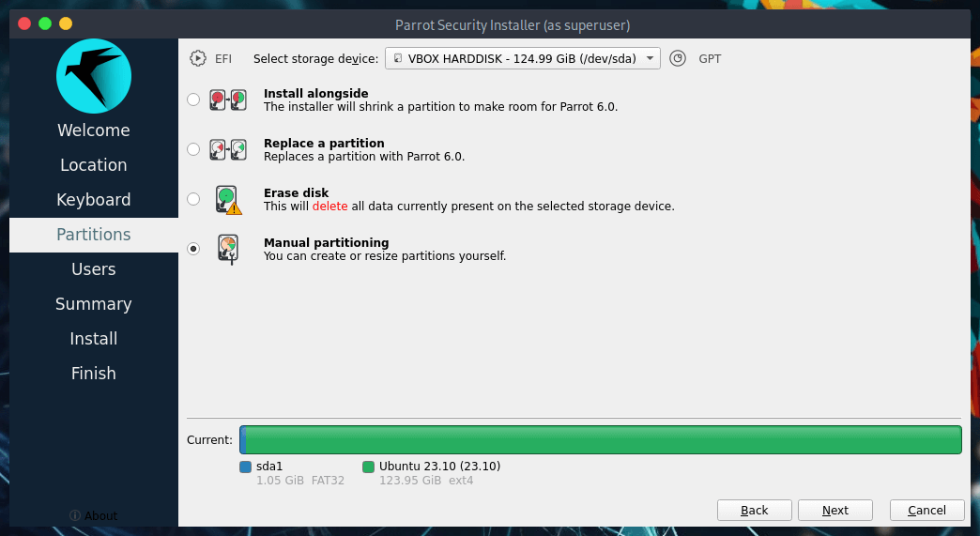
Task: Click the Back button
Action: point(754,510)
